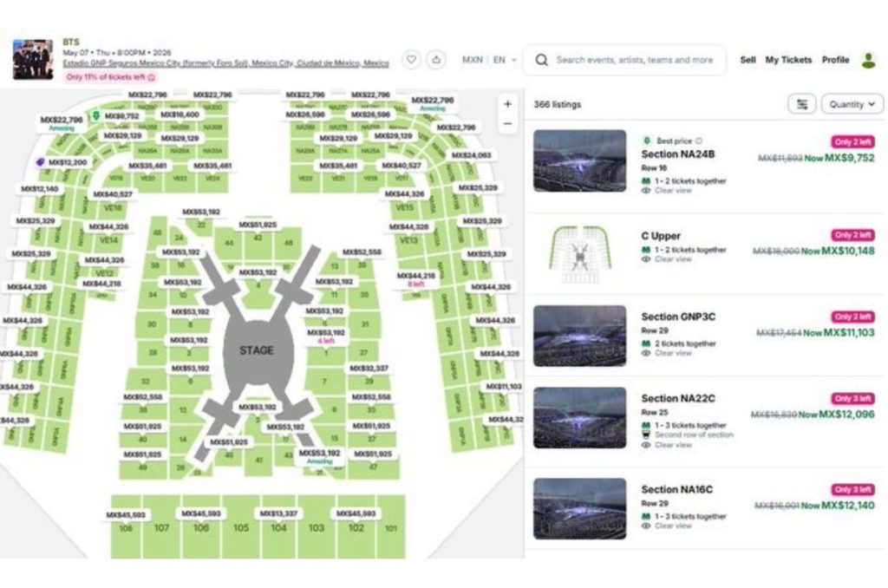Image resolution: width=888 pixels, height=588 pixels.
Task: Click the search events input field
Action: pyautogui.click(x=635, y=60)
